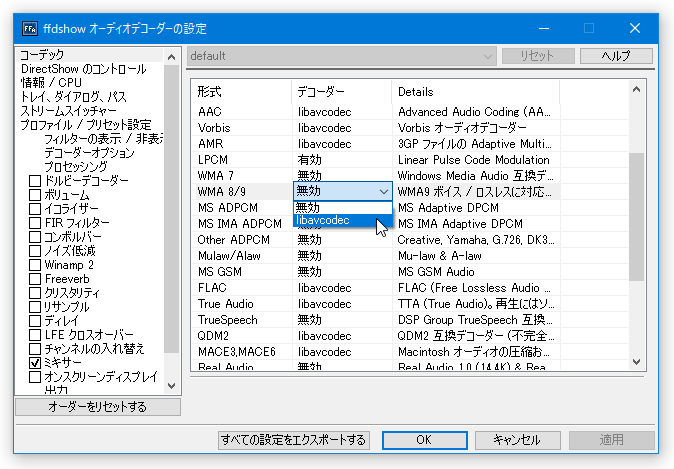Enable the LFE クロスオーバー checkbox
Screen dimensions: 674x469
click(35, 335)
